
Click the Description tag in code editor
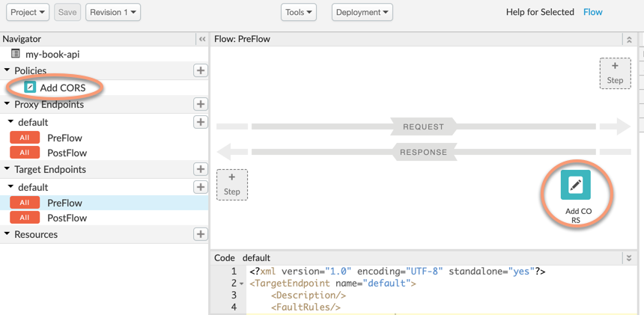(x=309, y=296)
